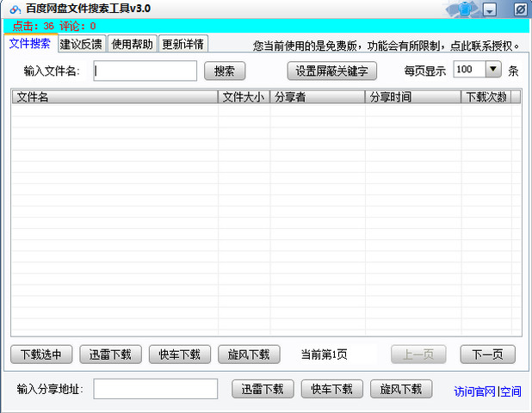Click 旋风下载 beside share address field
532x413 pixels.
(x=401, y=389)
